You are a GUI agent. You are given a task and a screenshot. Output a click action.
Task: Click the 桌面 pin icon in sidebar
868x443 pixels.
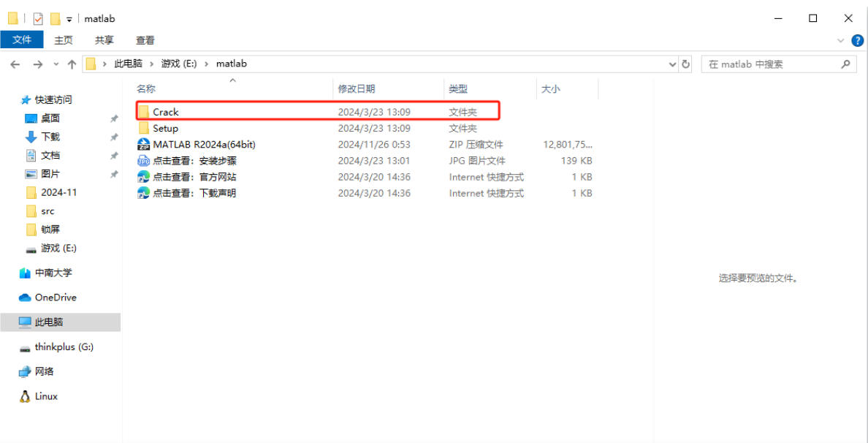point(113,118)
